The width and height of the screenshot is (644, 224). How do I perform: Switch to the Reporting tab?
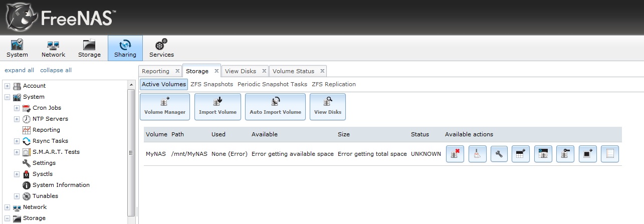(155, 71)
